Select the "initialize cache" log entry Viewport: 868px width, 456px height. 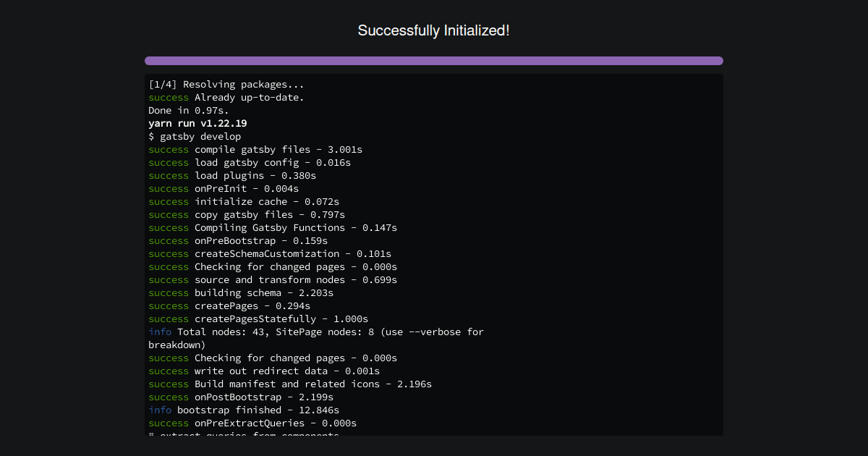(x=244, y=202)
